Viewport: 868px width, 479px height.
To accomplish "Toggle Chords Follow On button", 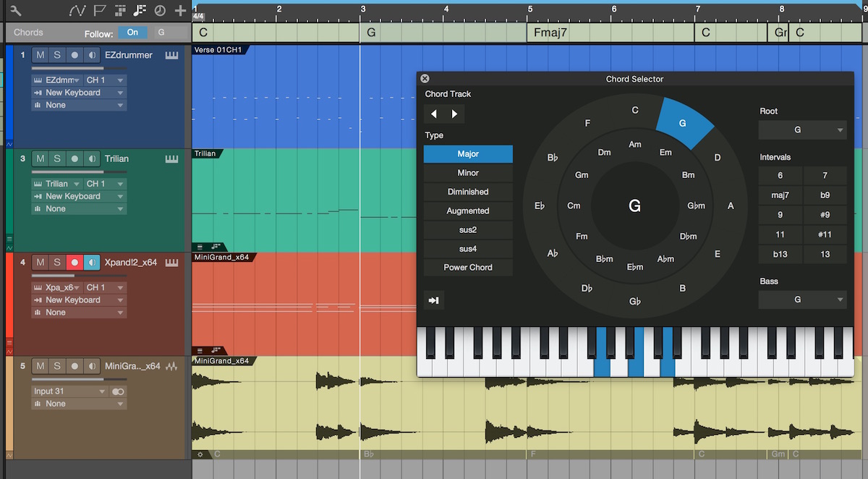I will coord(132,33).
